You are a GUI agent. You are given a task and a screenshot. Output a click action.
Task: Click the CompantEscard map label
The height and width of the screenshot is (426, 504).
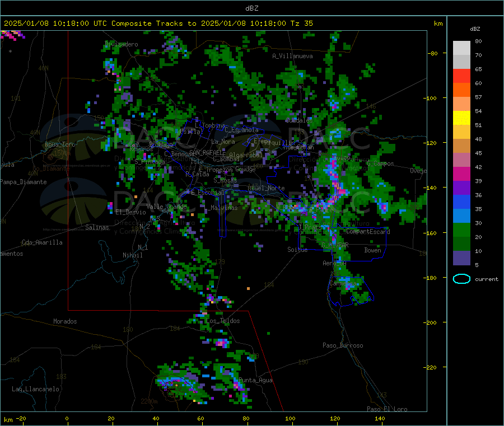[368, 232]
